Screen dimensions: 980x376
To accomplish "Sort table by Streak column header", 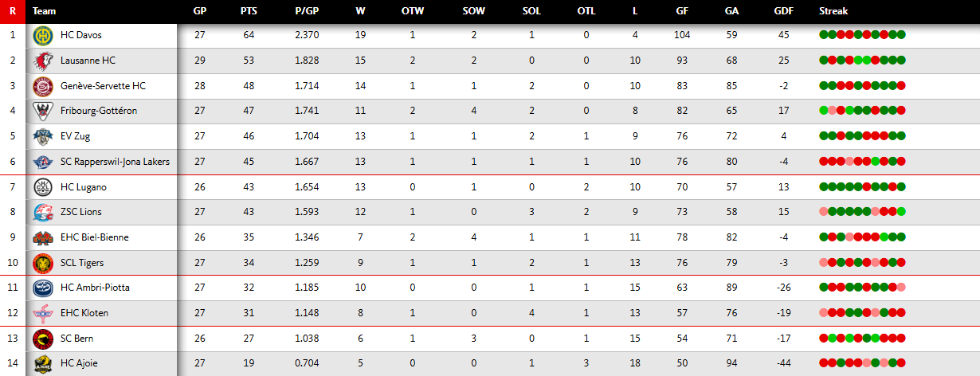I will tap(833, 11).
